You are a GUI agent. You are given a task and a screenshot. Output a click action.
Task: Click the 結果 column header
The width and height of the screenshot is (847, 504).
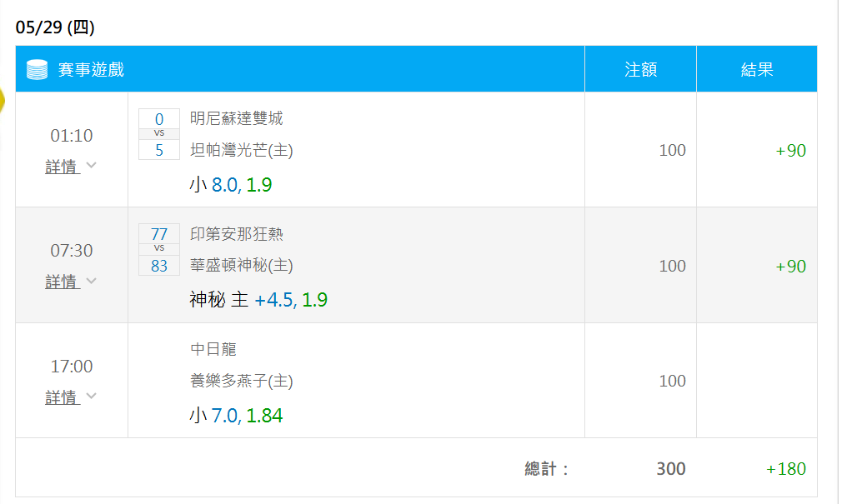(x=757, y=70)
